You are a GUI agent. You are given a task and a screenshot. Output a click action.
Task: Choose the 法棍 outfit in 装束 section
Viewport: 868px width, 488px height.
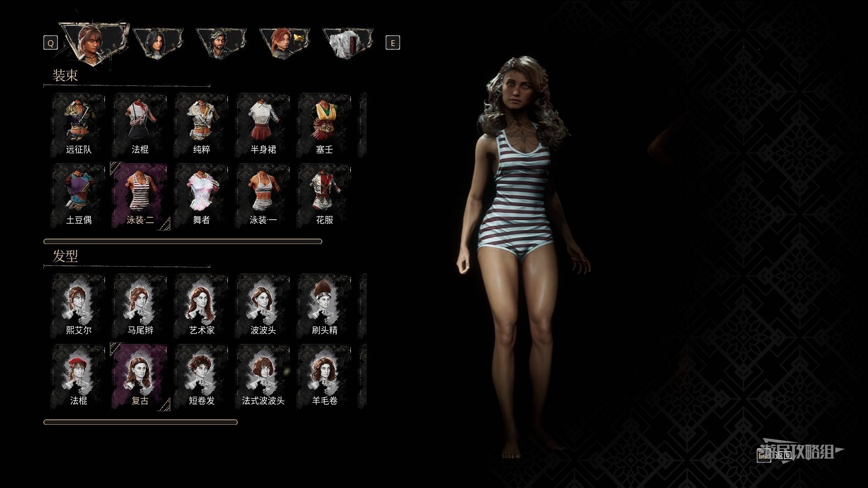[140, 125]
